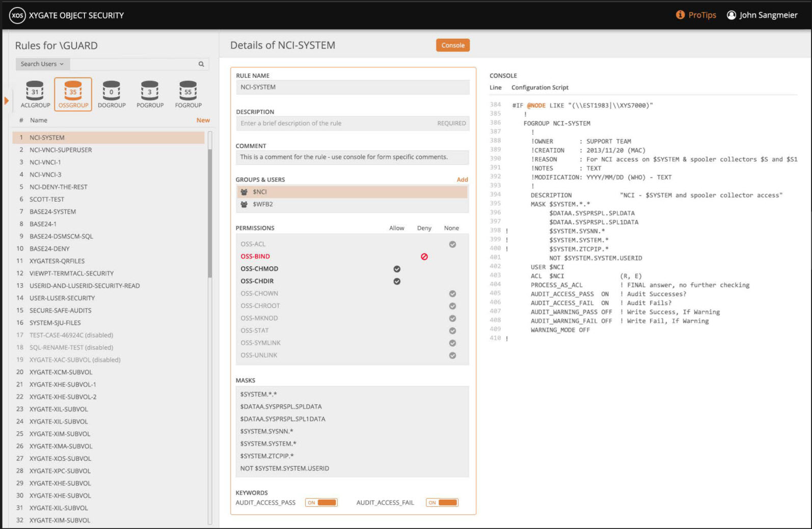The image size is (812, 529).
Task: Open John Sangmeier user profile icon
Action: pos(731,15)
